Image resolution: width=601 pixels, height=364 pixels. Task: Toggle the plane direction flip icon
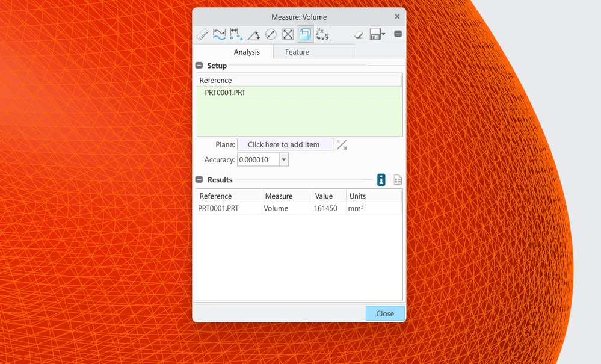click(x=342, y=145)
